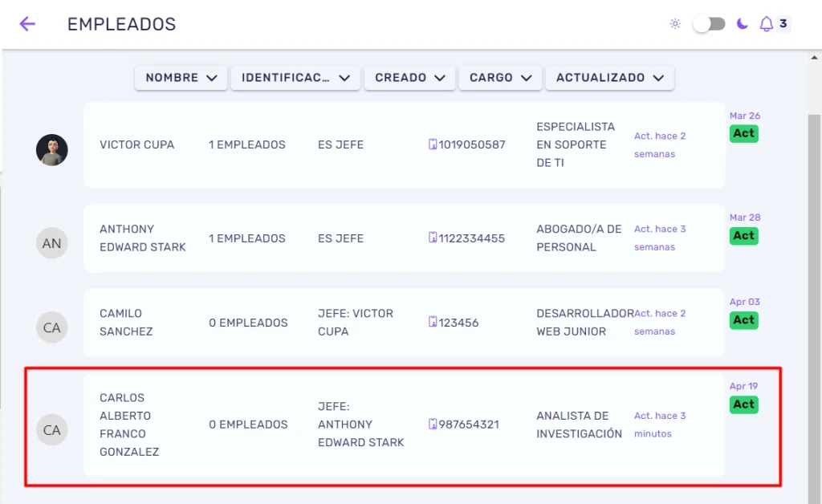Click the AN avatar for Anthony Edward Stark
Viewport: 822px width, 504px height.
52,243
